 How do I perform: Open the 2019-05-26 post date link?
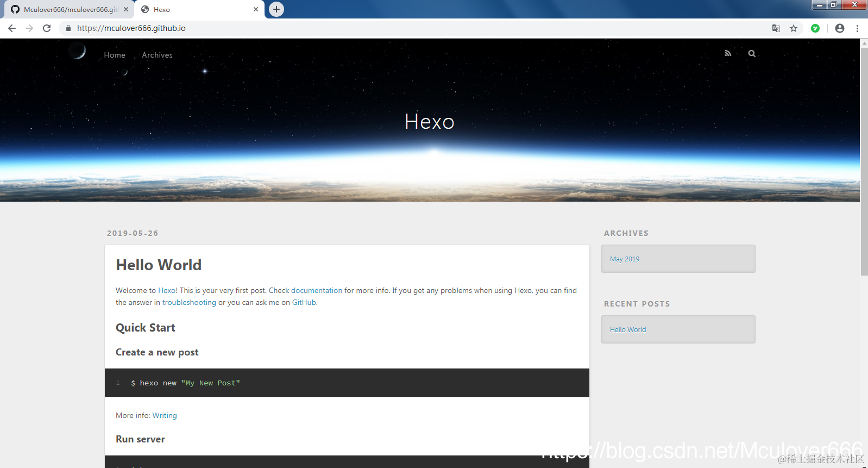[133, 233]
